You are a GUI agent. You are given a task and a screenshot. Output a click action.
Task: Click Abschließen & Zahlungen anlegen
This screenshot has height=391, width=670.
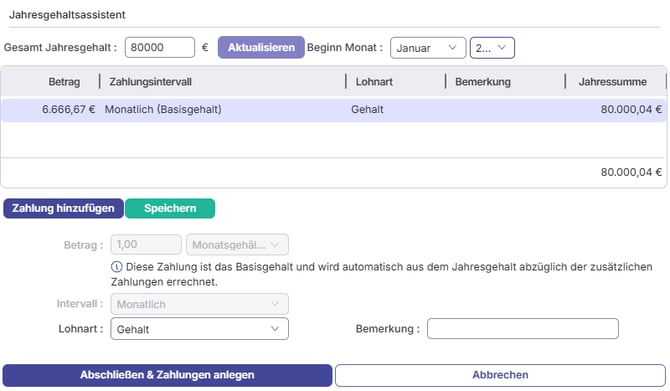(x=167, y=375)
